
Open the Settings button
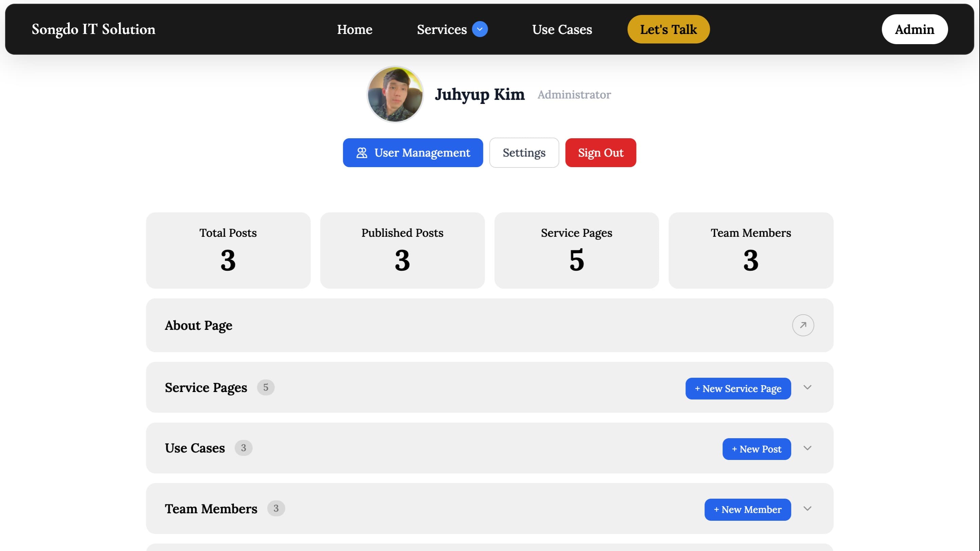pos(524,153)
